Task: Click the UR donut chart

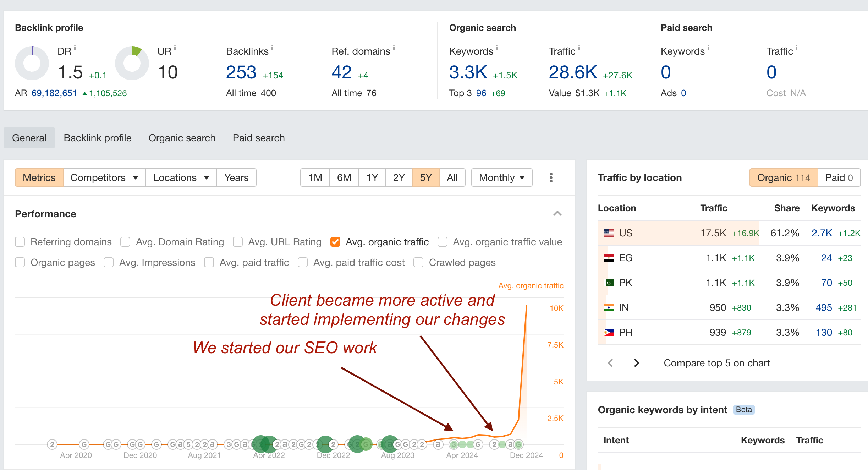Action: (x=132, y=63)
